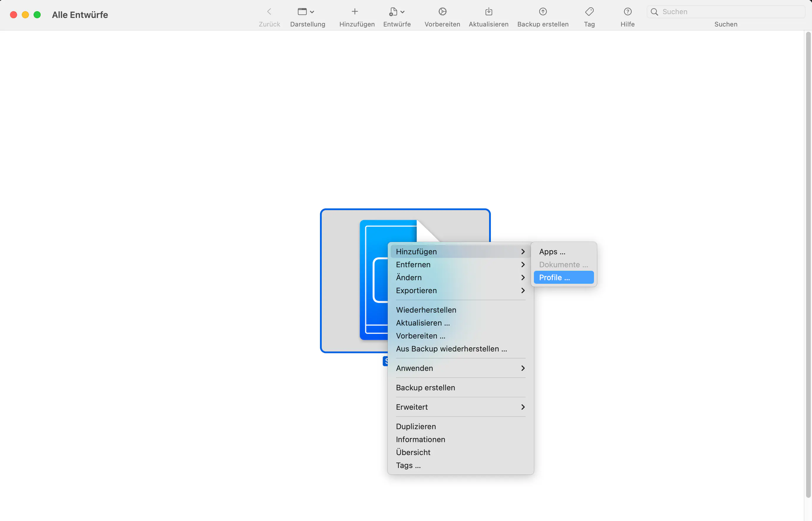Open the Hilfe help icon
The image size is (812, 521).
[628, 11]
